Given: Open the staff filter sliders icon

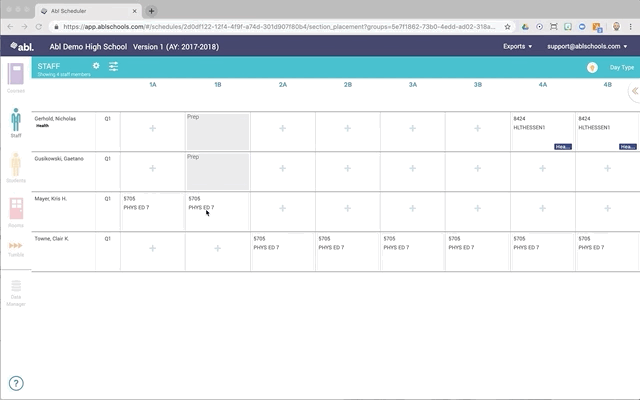Looking at the screenshot, I should [113, 66].
